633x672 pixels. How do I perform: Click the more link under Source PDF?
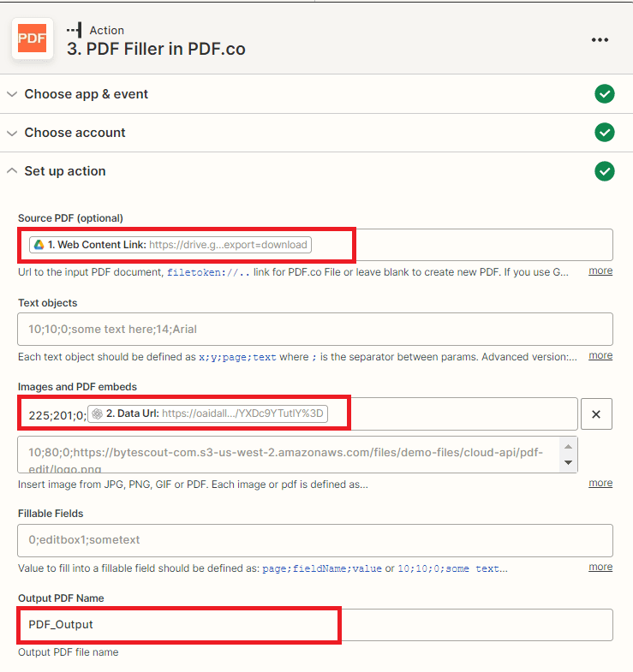coord(600,271)
